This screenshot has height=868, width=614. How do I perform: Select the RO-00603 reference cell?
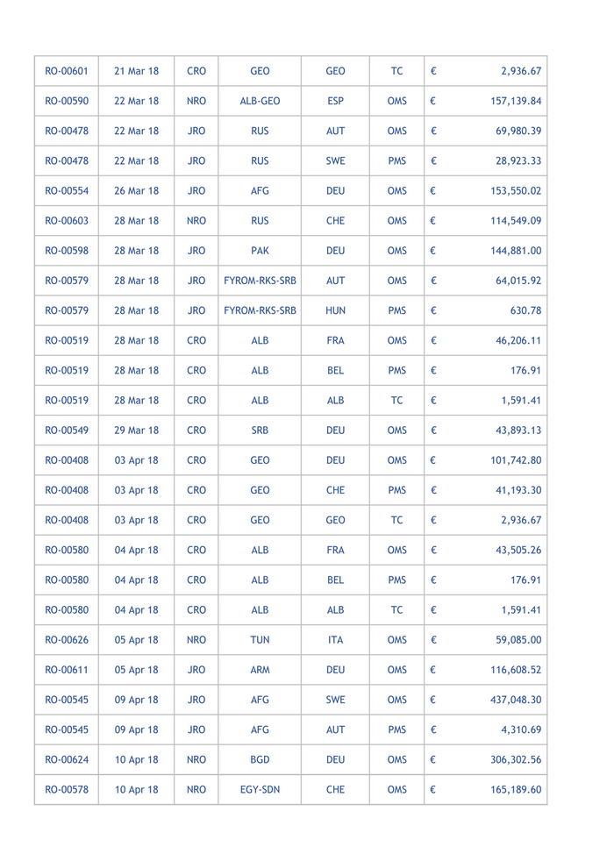[x=67, y=220]
